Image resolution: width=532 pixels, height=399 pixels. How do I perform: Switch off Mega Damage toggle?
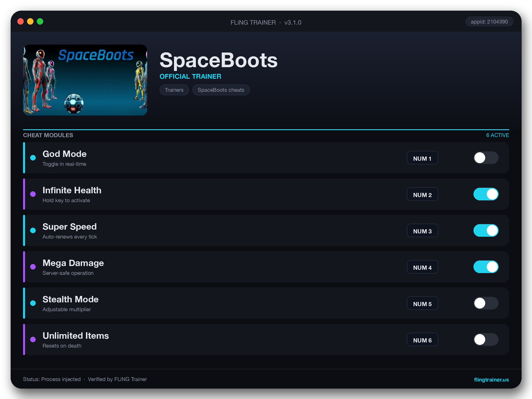tap(486, 267)
